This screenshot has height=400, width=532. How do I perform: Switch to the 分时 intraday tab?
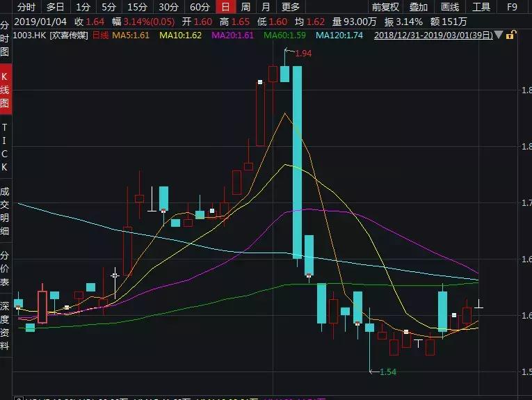pyautogui.click(x=26, y=6)
